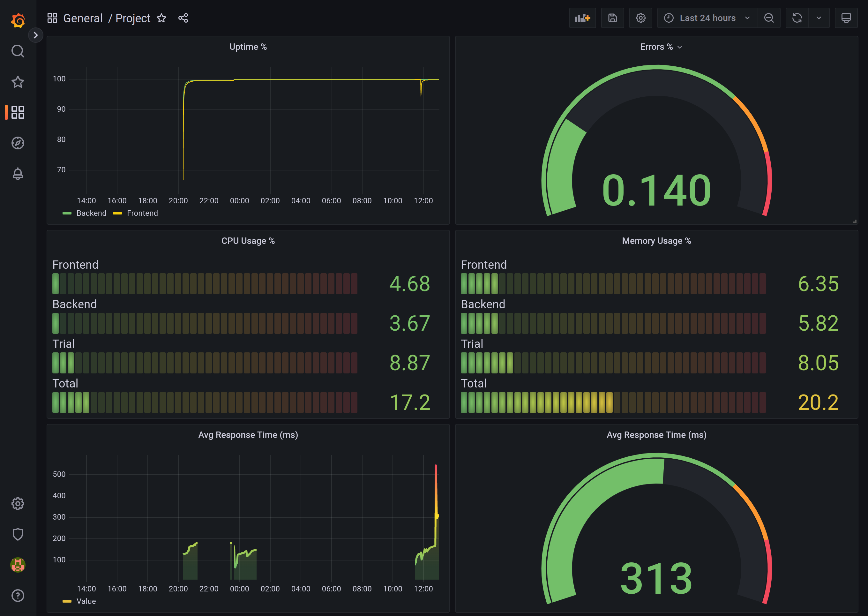
Task: Add a new panel with the chart-plus icon
Action: 582,18
